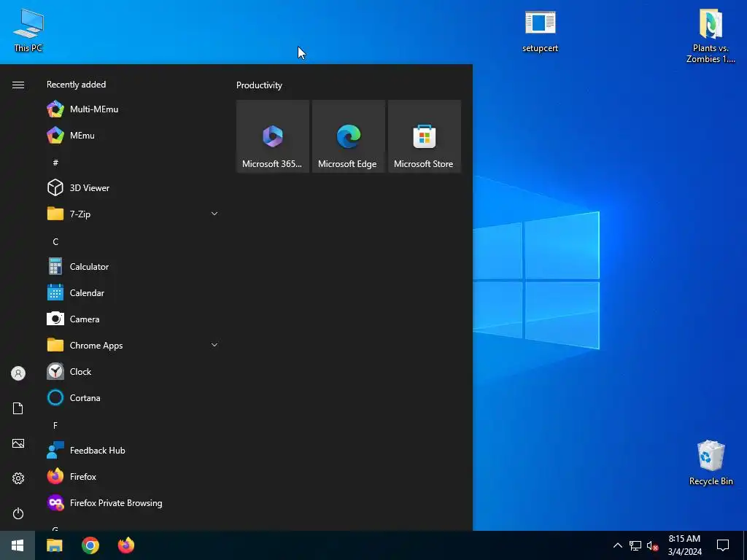This screenshot has height=560, width=747.
Task: Open 3D Viewer app
Action: [133, 187]
